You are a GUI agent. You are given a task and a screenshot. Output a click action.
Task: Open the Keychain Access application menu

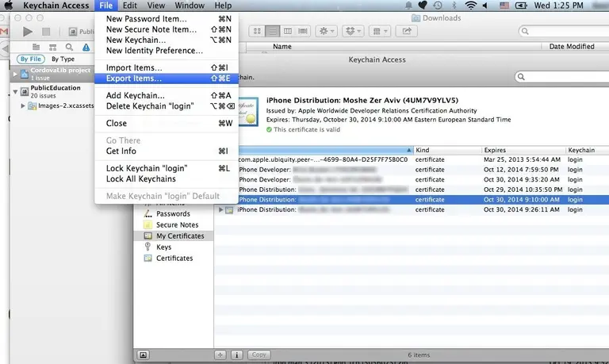tap(56, 6)
